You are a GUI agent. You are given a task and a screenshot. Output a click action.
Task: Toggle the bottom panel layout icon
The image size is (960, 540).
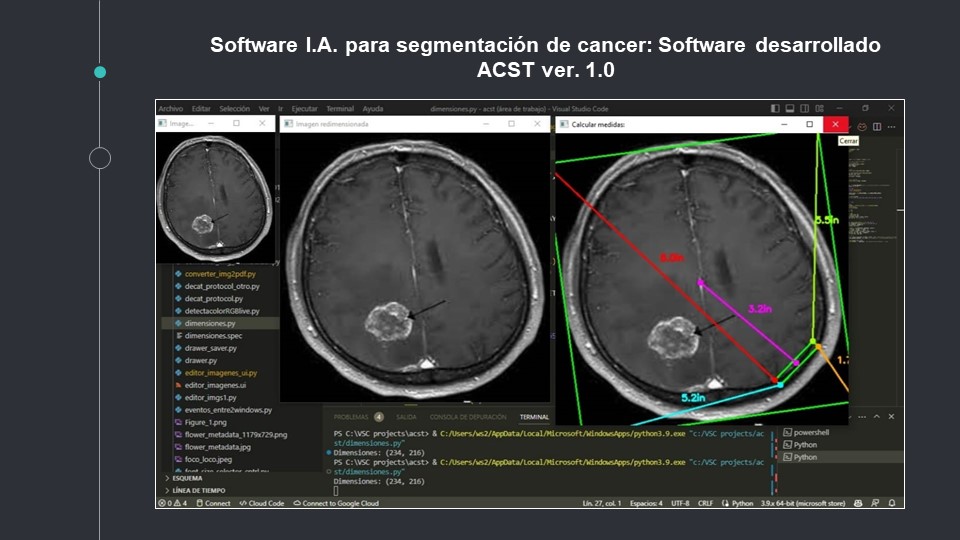(x=791, y=108)
